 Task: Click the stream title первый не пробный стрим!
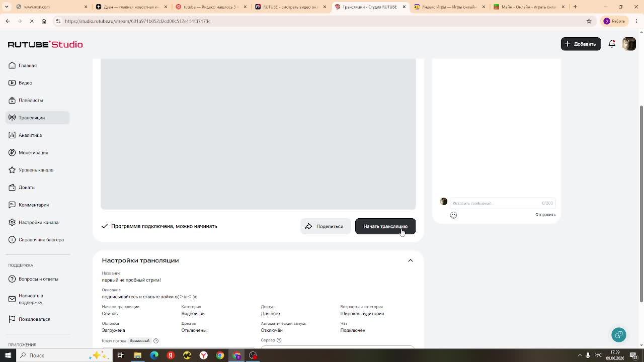coord(131,280)
